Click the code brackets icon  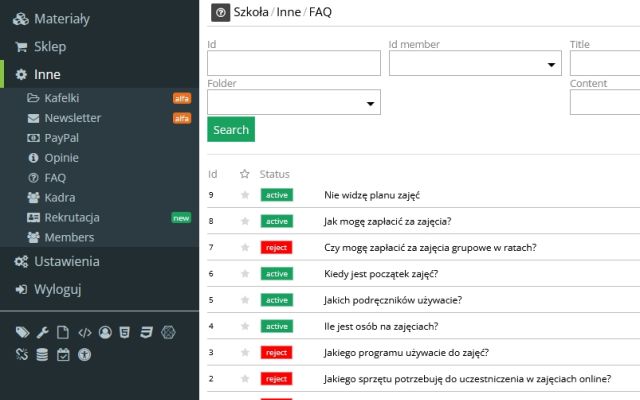(x=84, y=332)
